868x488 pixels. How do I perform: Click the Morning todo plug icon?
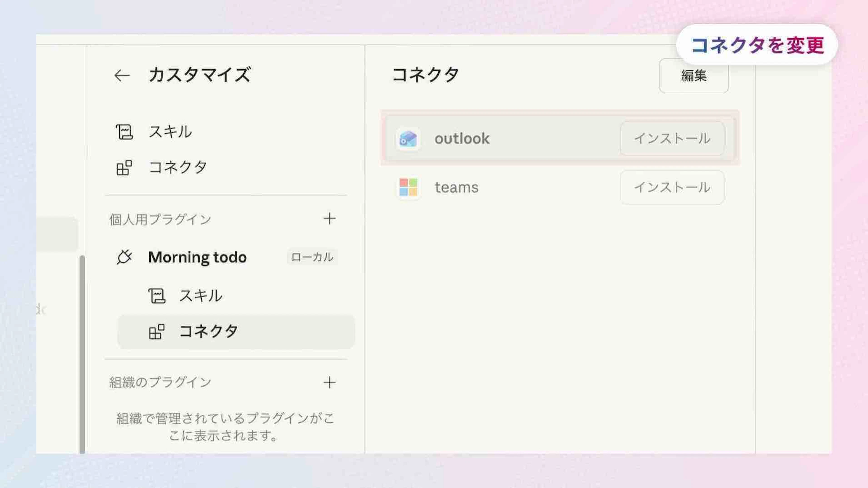(x=124, y=257)
